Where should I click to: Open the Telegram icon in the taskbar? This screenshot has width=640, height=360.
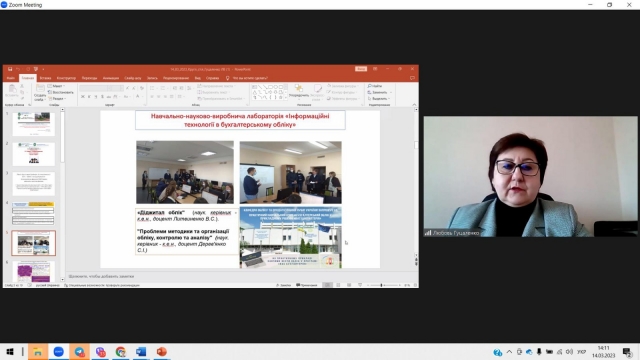79,351
